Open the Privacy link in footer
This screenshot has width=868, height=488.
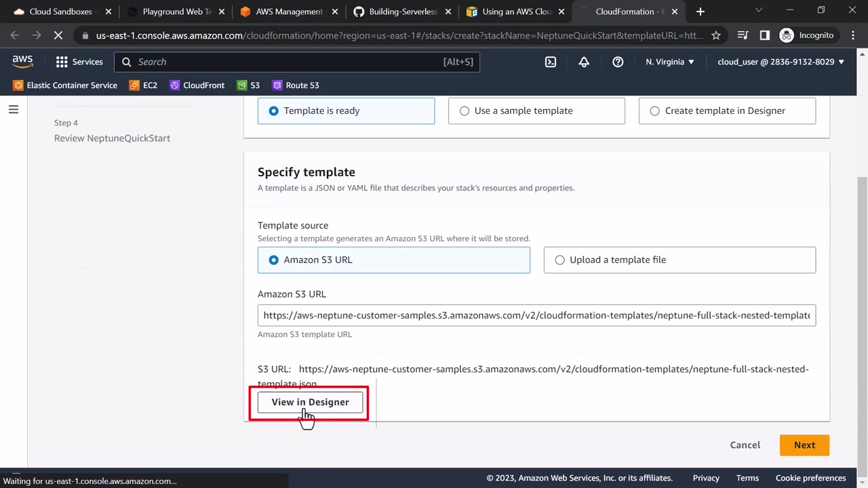706,478
